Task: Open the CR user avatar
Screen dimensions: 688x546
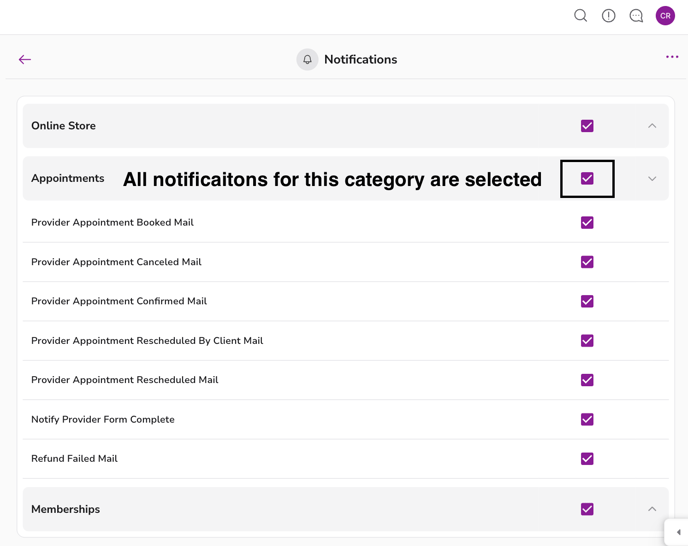Action: 665,16
